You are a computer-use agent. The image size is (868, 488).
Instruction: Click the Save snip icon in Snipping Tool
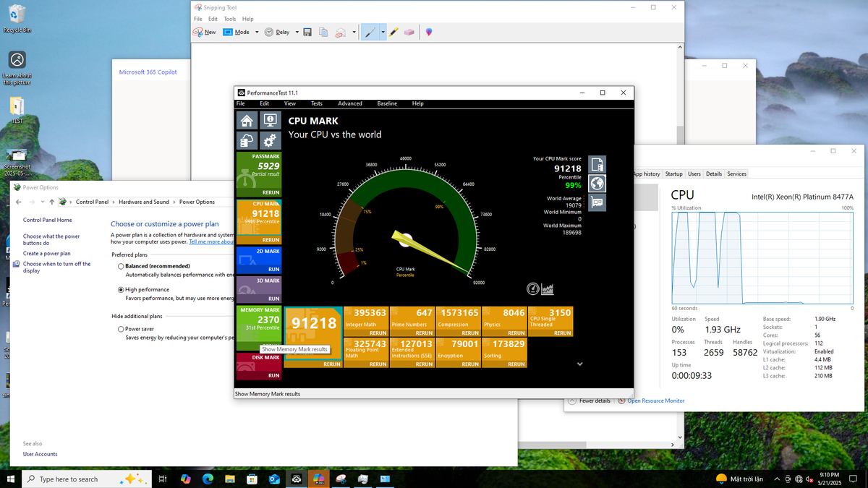[x=307, y=32]
